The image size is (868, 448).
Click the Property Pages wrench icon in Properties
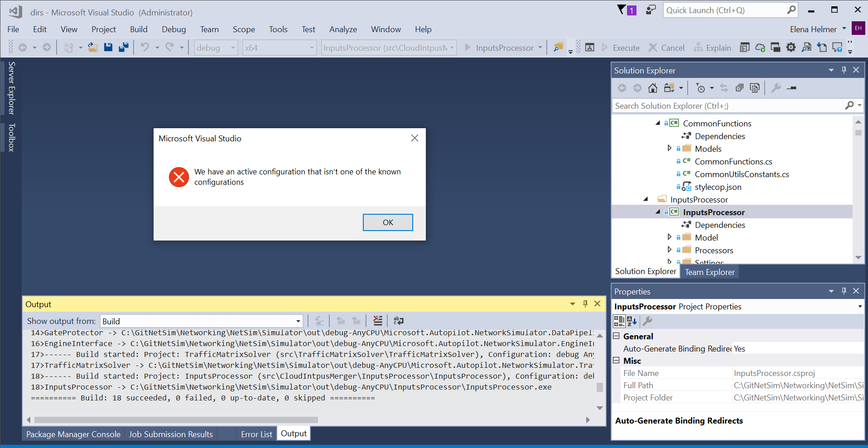tap(648, 321)
